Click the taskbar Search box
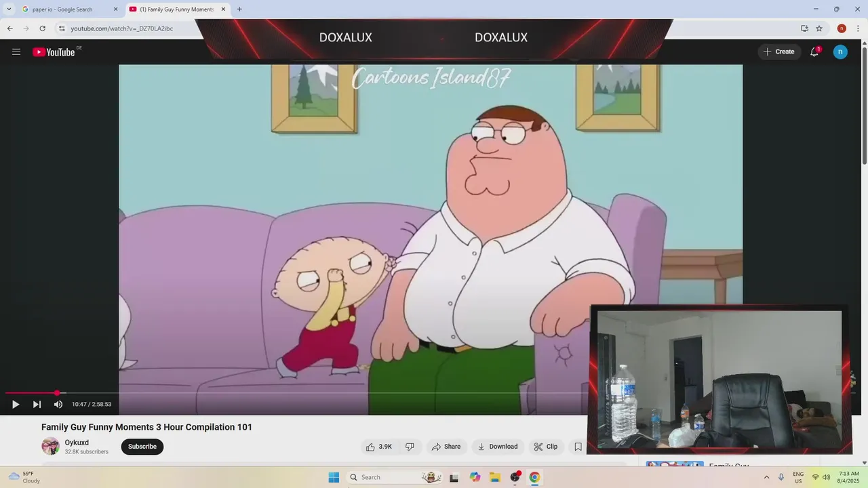This screenshot has width=868, height=488. click(395, 477)
